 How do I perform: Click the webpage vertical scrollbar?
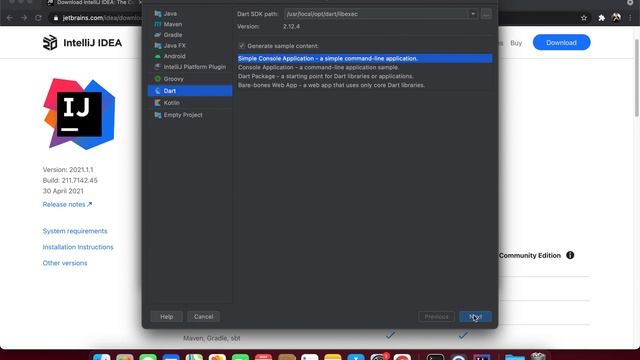coord(636,78)
